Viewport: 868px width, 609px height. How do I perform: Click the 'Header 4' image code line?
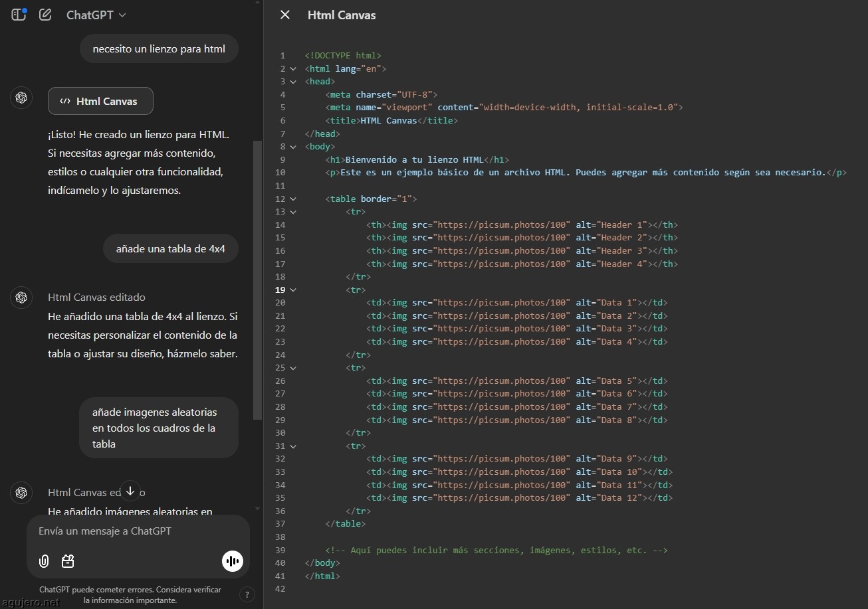pos(522,264)
